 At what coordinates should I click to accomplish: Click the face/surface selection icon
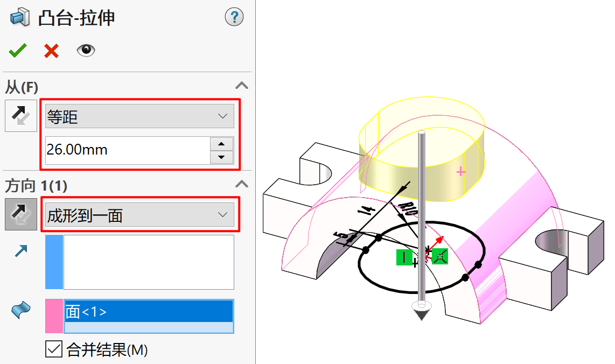click(21, 310)
